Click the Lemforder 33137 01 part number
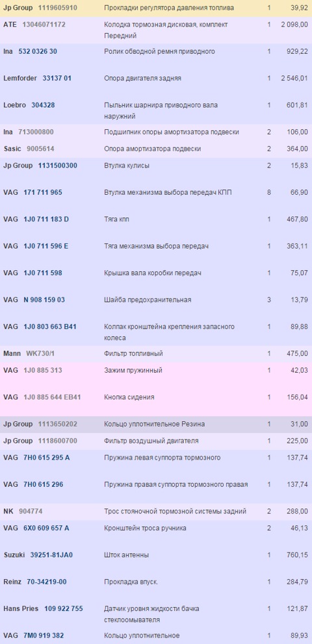 pos(57,78)
